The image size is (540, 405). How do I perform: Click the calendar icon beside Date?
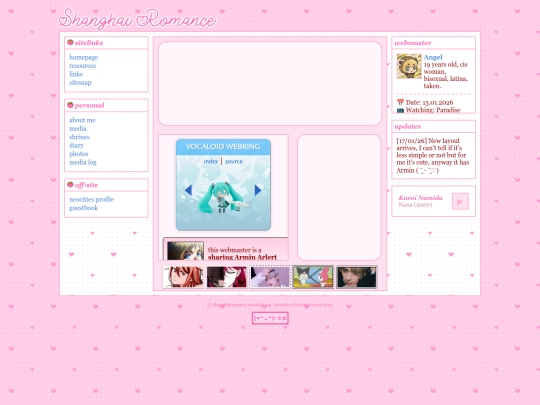click(x=400, y=102)
